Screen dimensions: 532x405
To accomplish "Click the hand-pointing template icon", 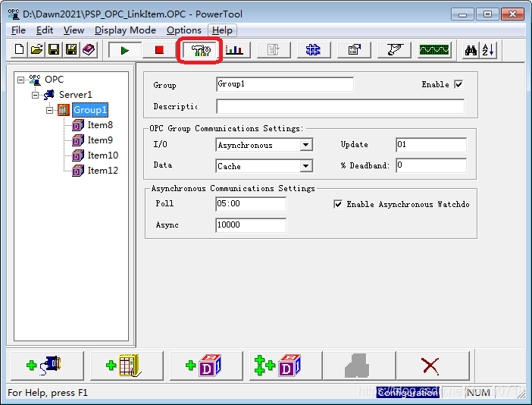I will pyautogui.click(x=394, y=50).
